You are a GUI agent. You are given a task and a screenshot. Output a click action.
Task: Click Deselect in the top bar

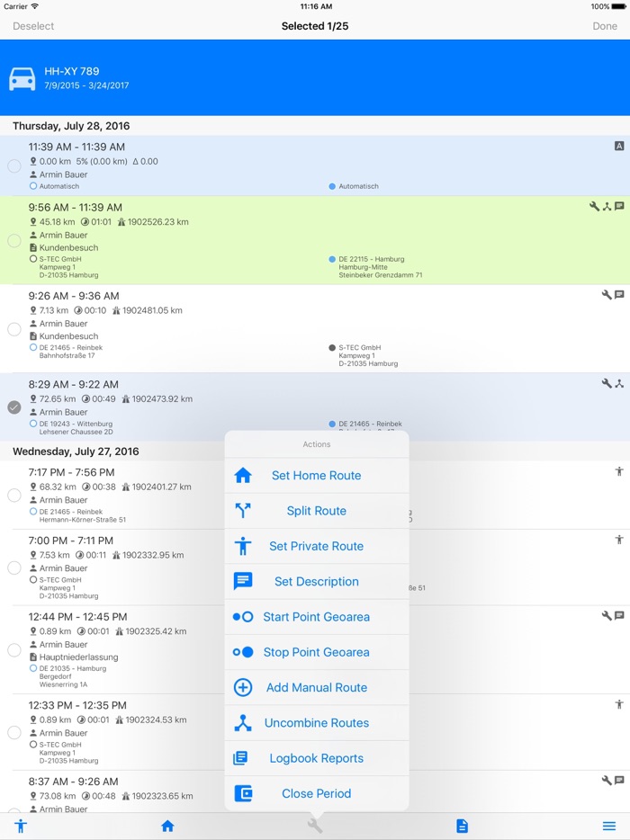point(33,26)
